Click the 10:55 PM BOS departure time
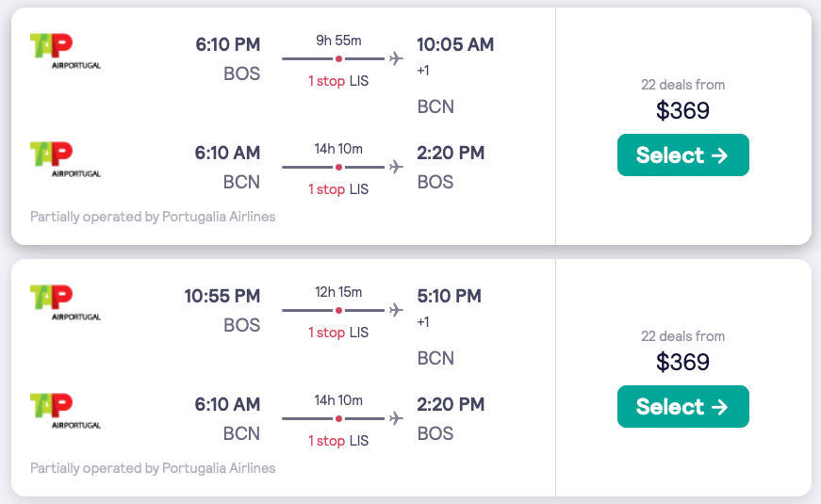This screenshot has width=821, height=504. coord(222,297)
